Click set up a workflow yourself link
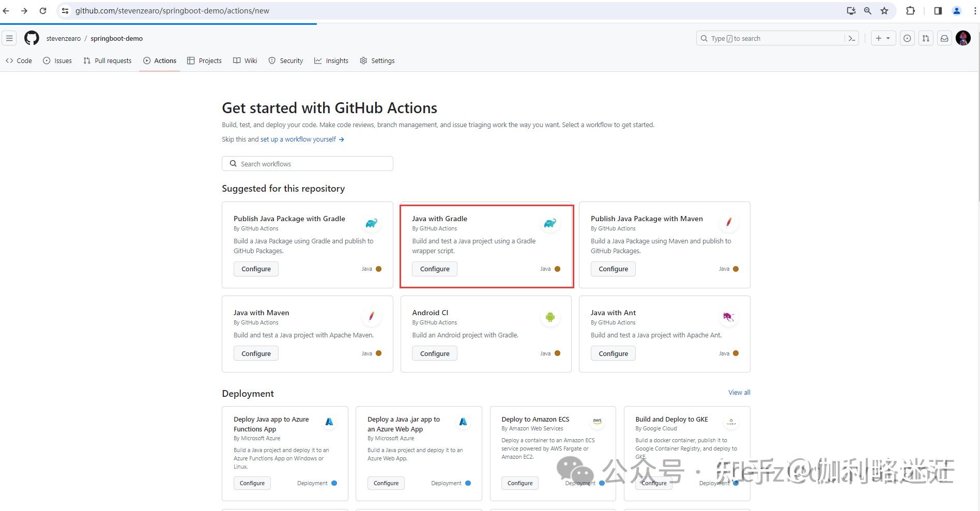This screenshot has height=511, width=980. [297, 139]
